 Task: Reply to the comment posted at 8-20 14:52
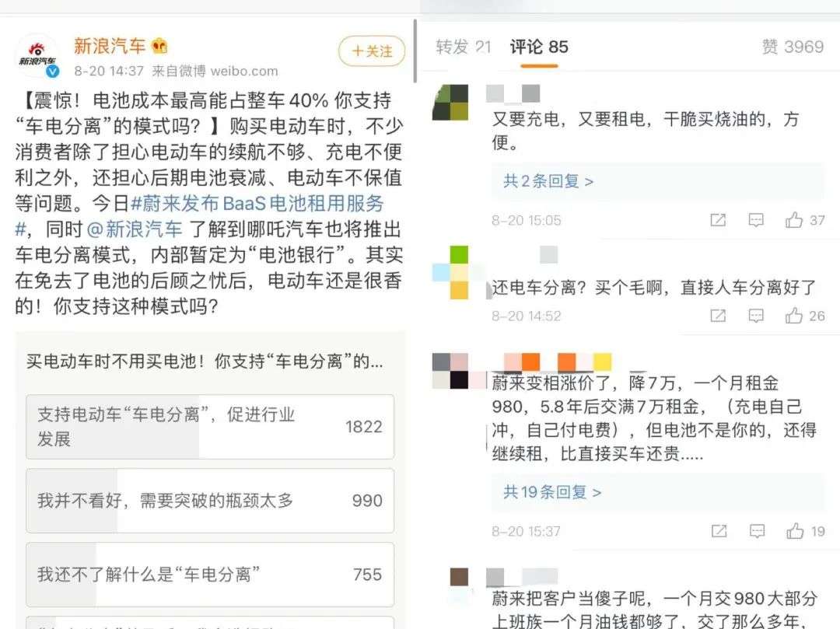tap(756, 316)
